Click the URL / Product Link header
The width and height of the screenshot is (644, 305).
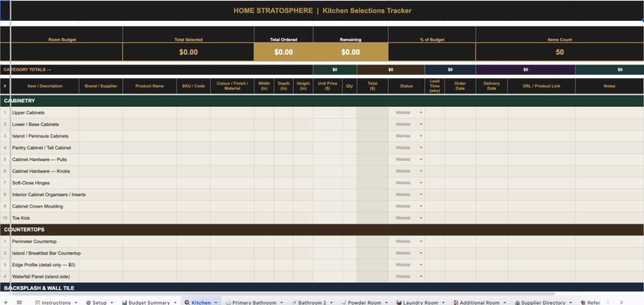coord(541,86)
